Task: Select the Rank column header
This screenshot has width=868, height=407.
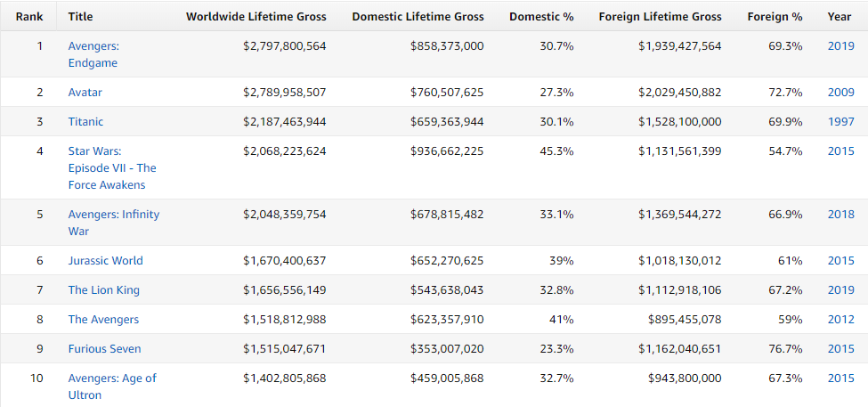Action: [29, 17]
